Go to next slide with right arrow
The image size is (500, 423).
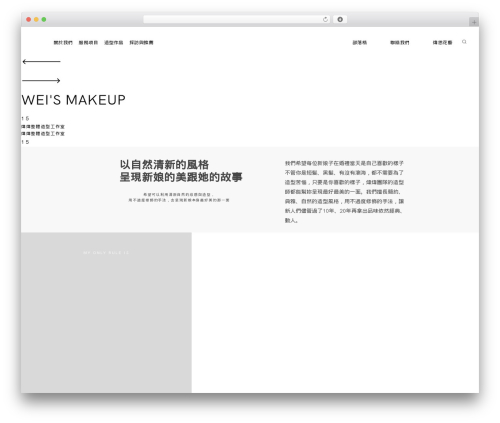pos(41,80)
